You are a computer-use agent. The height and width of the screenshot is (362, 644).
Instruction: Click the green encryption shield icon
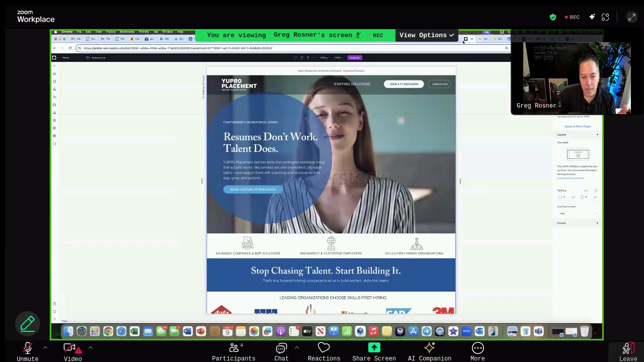tap(553, 17)
